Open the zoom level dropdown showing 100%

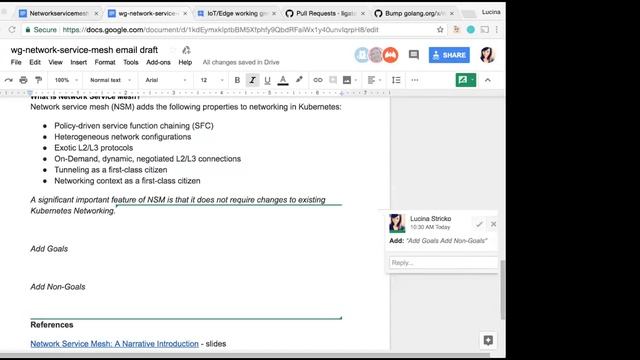click(66, 80)
